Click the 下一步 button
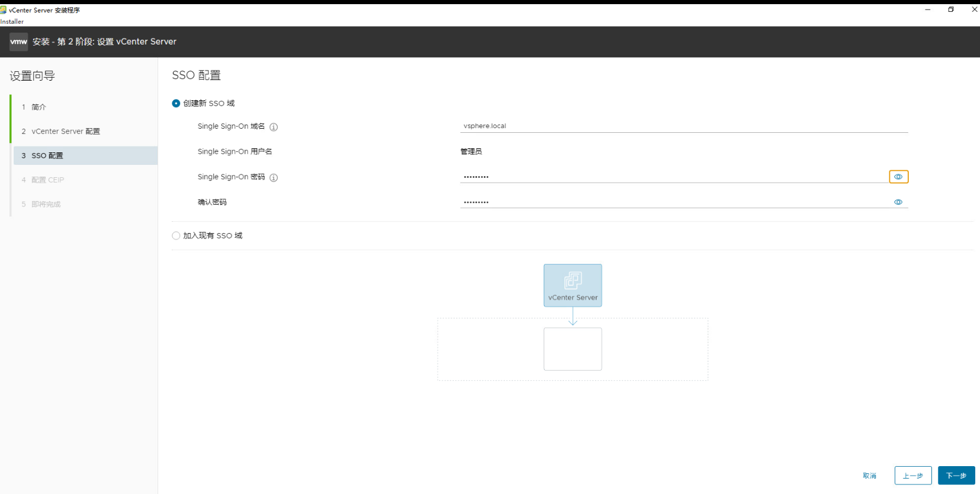Viewport: 980px width, 494px height. pyautogui.click(x=956, y=476)
